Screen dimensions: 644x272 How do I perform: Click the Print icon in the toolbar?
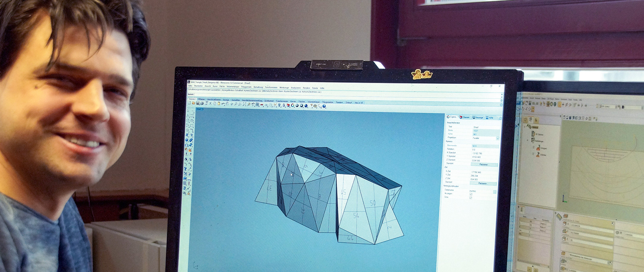202,103
